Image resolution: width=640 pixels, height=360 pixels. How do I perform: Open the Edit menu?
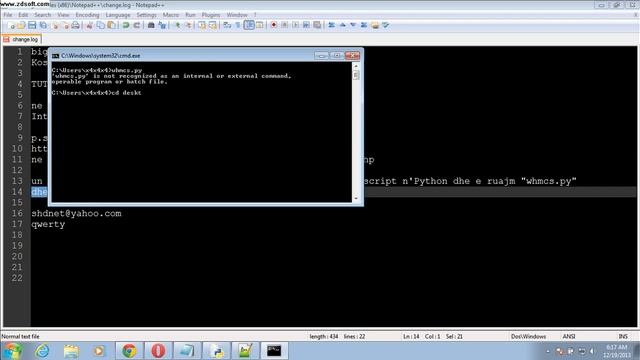pyautogui.click(x=23, y=15)
